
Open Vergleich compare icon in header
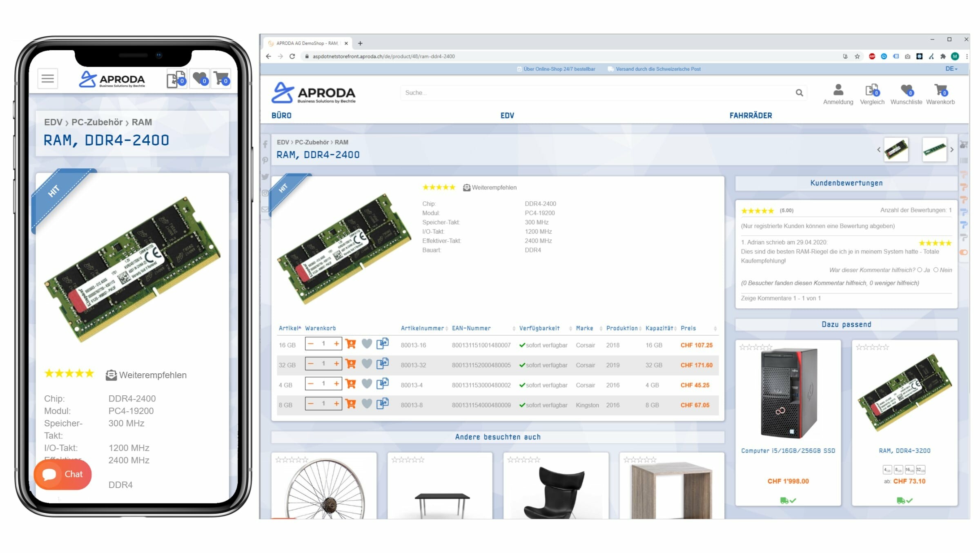point(872,94)
